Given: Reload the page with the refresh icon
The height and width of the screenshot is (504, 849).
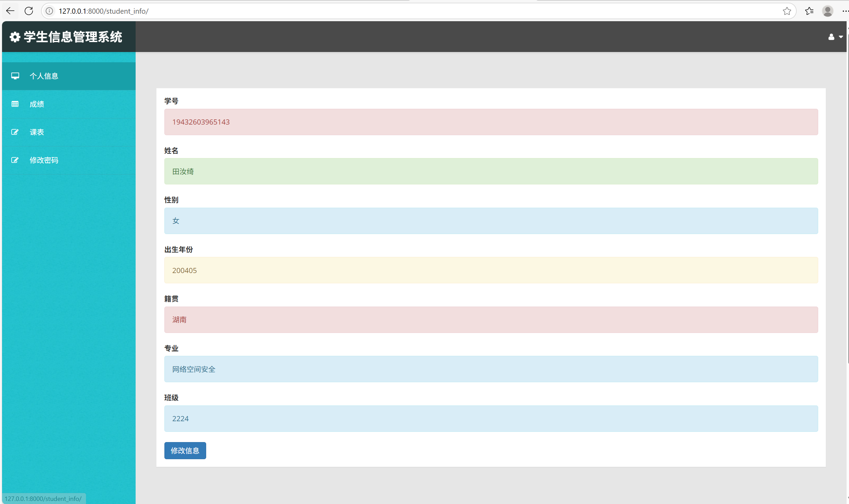Looking at the screenshot, I should point(29,11).
